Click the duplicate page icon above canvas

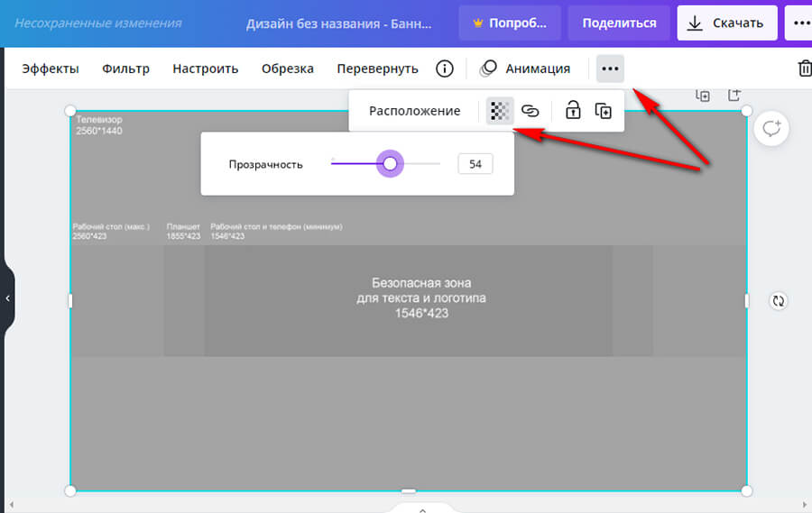click(x=702, y=95)
